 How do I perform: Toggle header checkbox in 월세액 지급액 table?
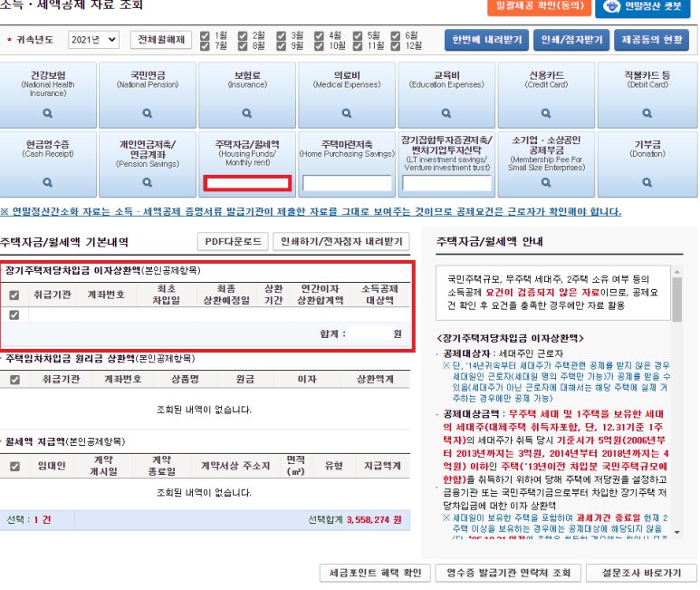14,466
